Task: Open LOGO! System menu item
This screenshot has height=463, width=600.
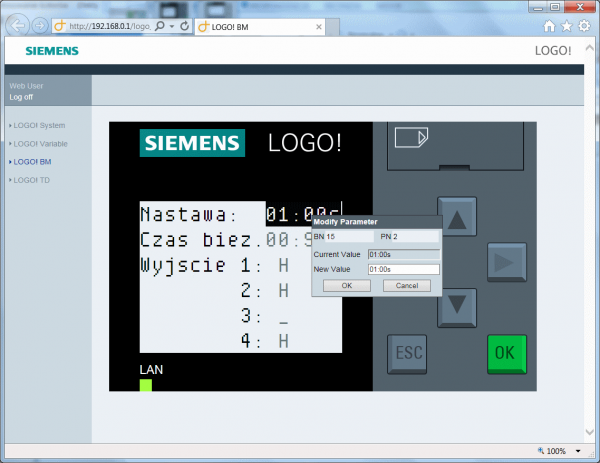Action: [39, 126]
